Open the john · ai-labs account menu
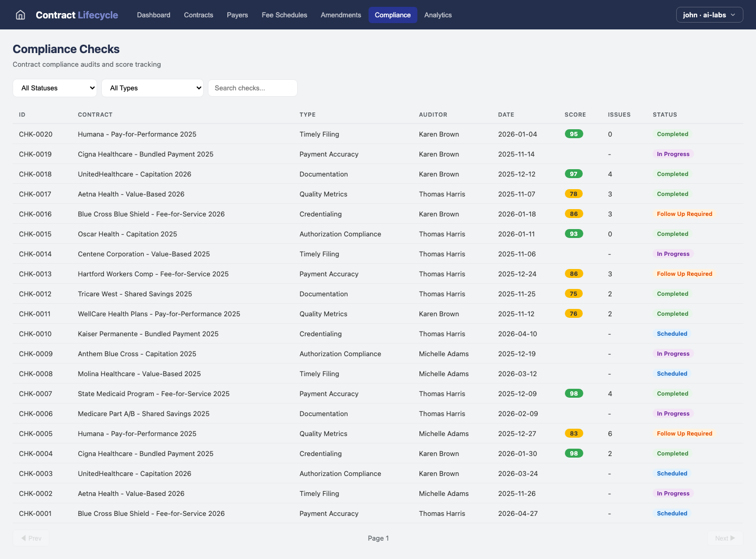756x559 pixels. [x=709, y=15]
